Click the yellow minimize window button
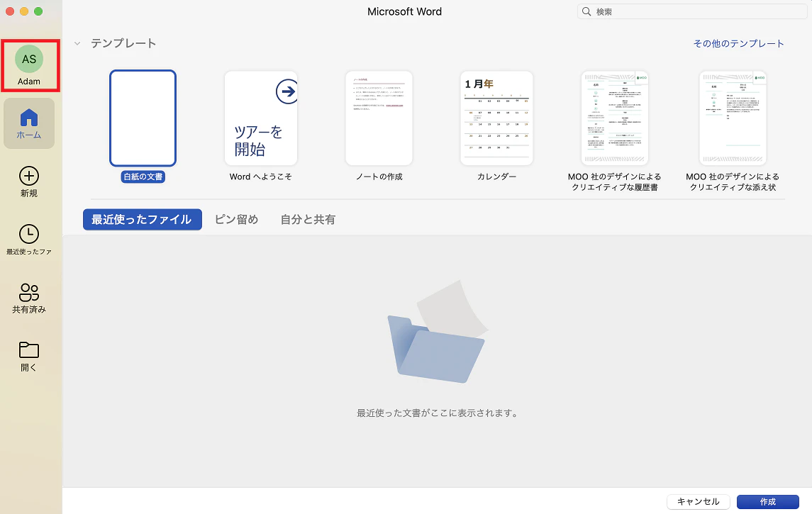Viewport: 812px width, 514px height. [24, 11]
